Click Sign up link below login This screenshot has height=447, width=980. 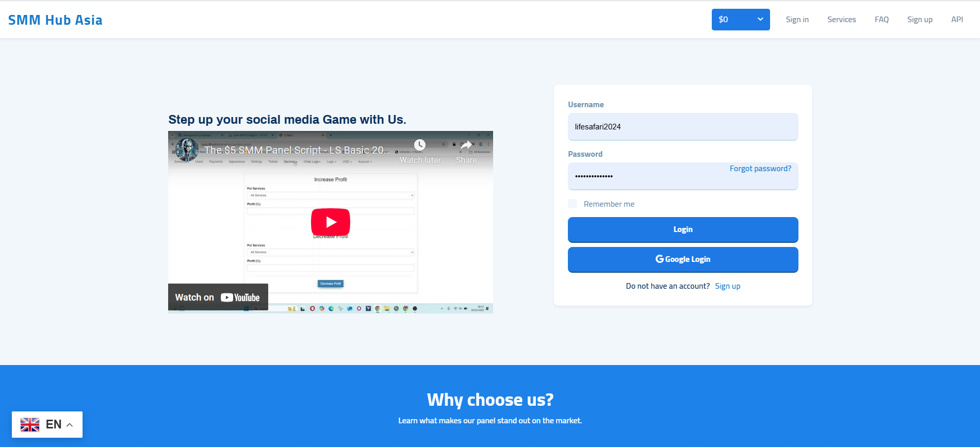pyautogui.click(x=727, y=286)
